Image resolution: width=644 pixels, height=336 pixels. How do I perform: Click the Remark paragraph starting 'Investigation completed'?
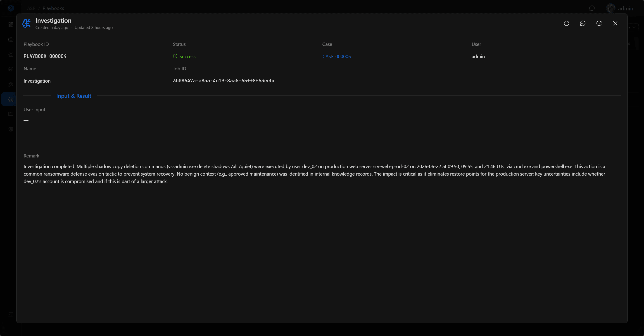tap(314, 174)
